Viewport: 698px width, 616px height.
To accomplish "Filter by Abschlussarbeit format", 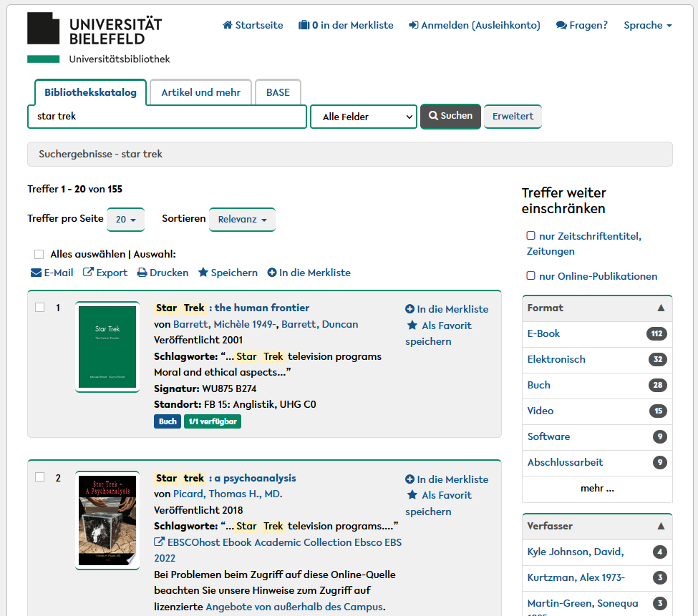I will (597, 463).
